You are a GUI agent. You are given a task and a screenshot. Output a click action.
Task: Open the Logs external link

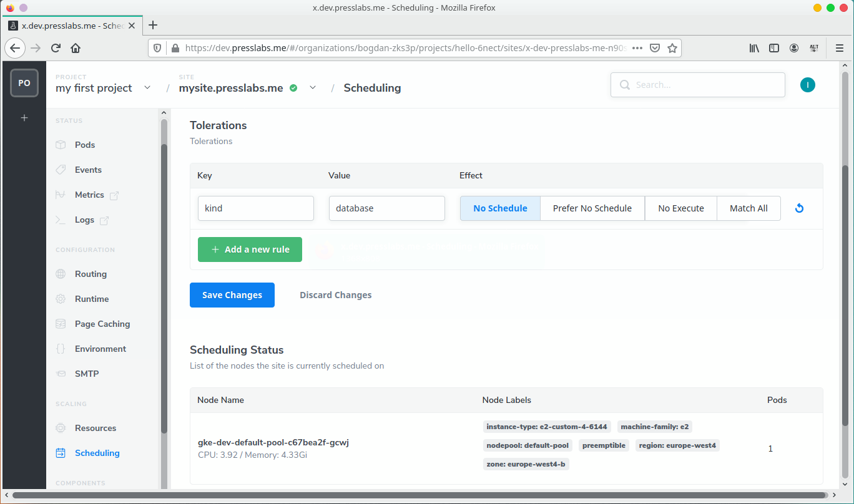point(84,220)
